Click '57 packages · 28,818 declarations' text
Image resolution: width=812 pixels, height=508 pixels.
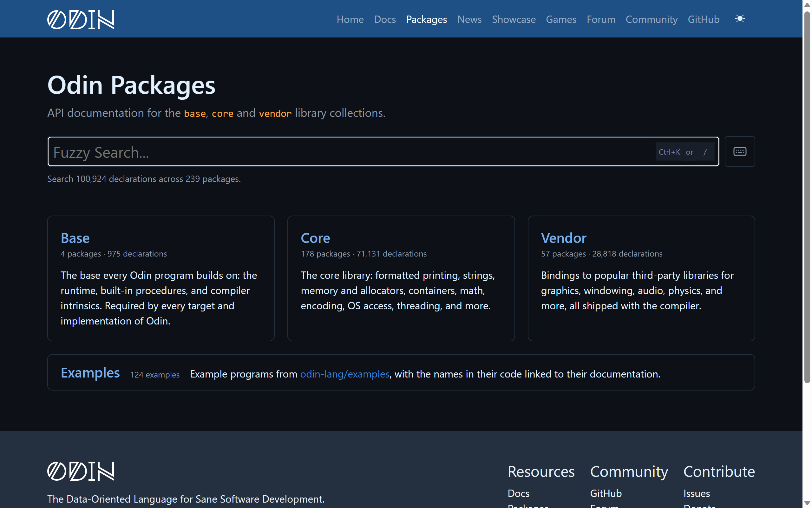click(x=602, y=254)
